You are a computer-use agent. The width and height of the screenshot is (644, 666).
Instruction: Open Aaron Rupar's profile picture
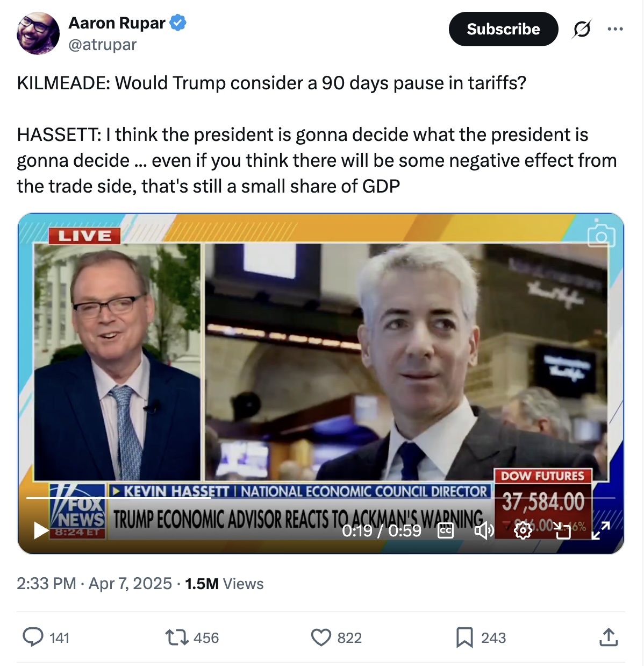[38, 33]
